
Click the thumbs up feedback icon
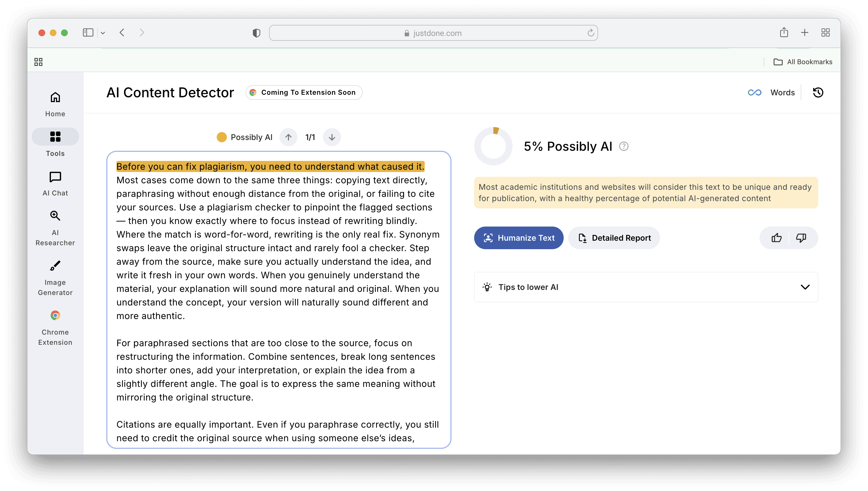776,238
